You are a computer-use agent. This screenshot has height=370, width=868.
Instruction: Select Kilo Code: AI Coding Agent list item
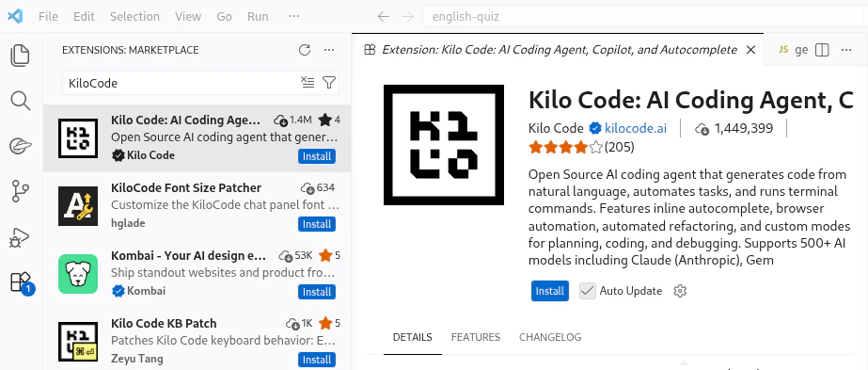pos(197,138)
